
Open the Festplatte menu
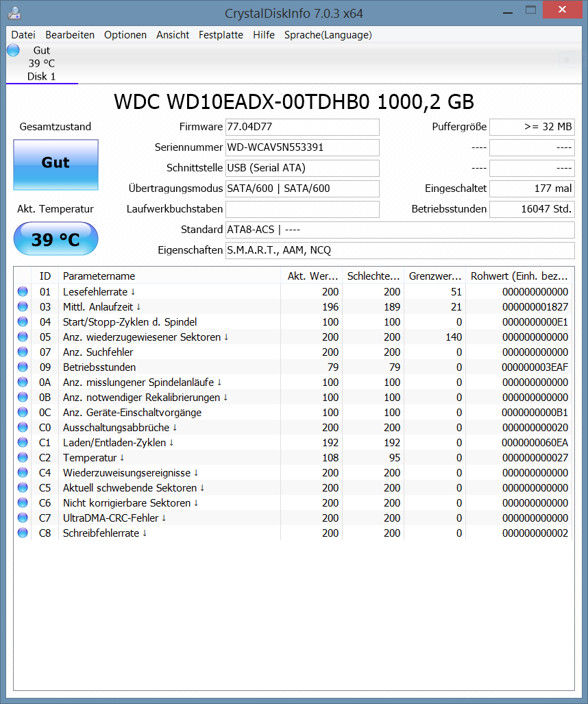[221, 35]
